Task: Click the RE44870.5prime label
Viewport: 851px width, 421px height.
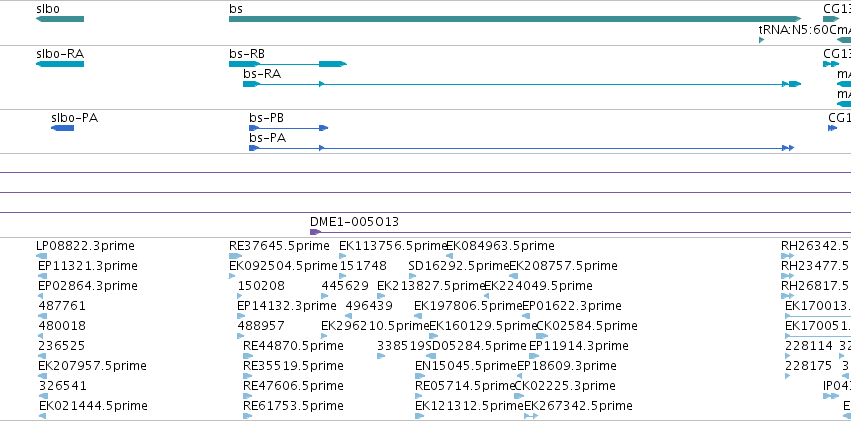Action: pyautogui.click(x=293, y=346)
